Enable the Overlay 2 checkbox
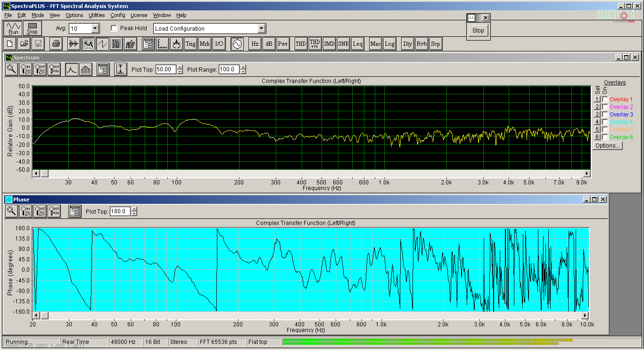The height and width of the screenshot is (350, 644). coord(605,107)
